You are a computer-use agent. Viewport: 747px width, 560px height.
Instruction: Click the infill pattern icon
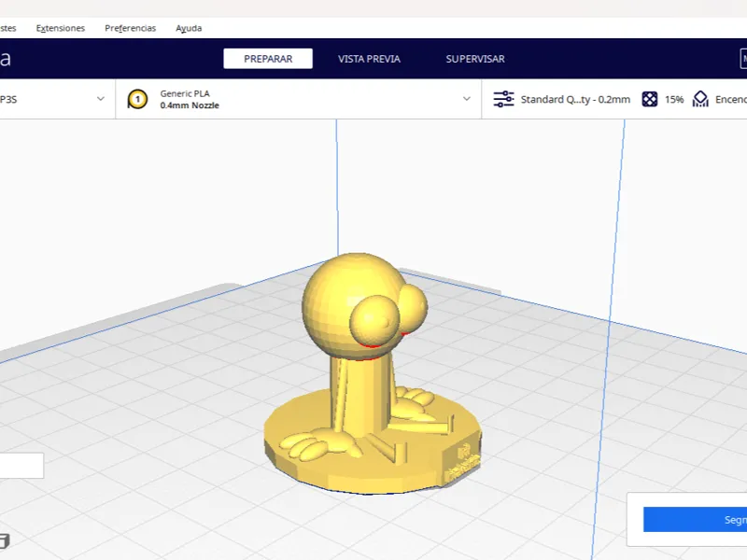pos(649,99)
